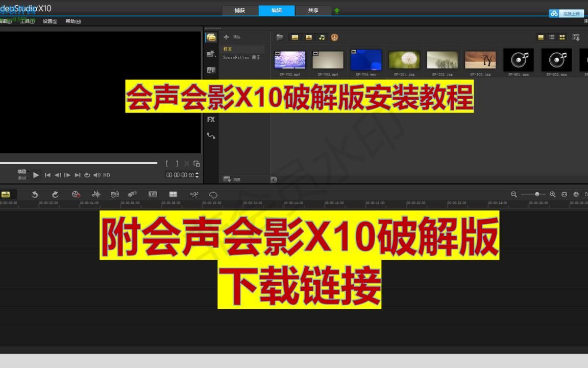Redo the last action

pos(55,195)
